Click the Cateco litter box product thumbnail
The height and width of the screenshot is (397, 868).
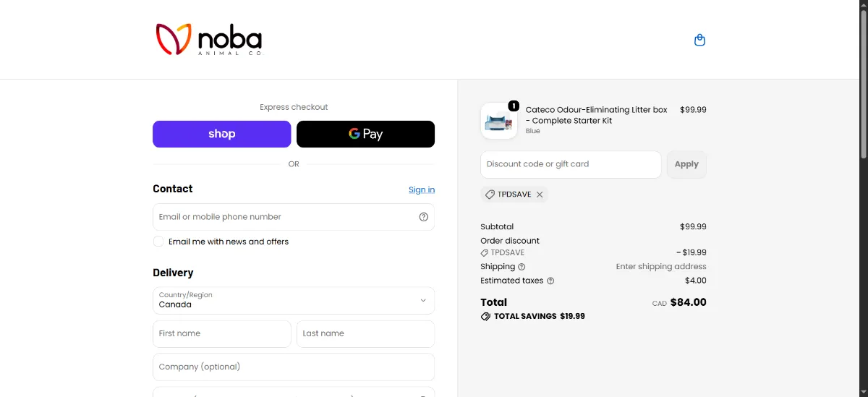499,121
